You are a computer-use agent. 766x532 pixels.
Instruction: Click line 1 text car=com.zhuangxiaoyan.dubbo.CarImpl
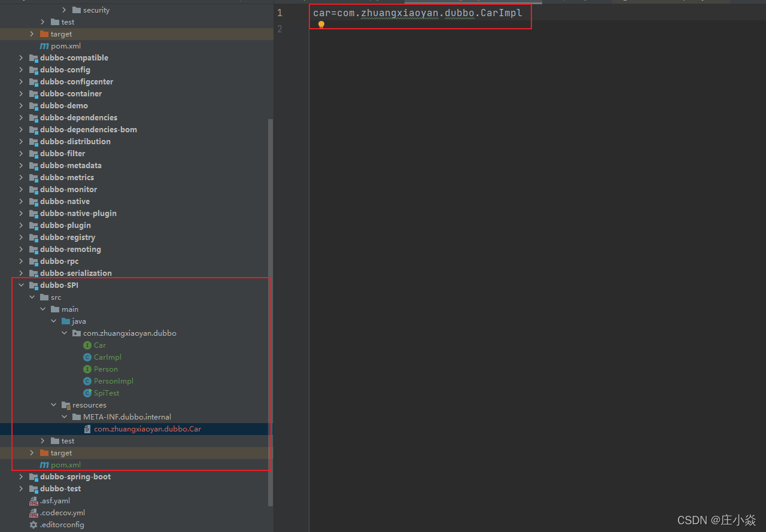click(x=418, y=13)
